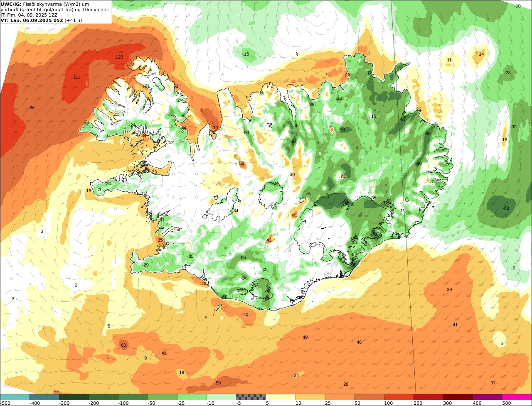Click the '-55' value in south Iceland
The width and height of the screenshot is (532, 406).
pyautogui.click(x=242, y=257)
